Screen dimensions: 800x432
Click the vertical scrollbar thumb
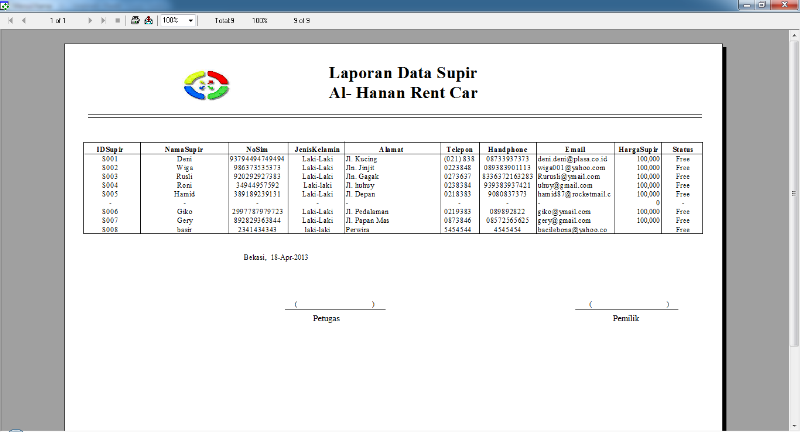point(794,194)
